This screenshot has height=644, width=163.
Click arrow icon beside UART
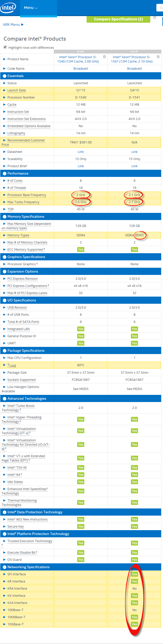[x=4, y=343]
